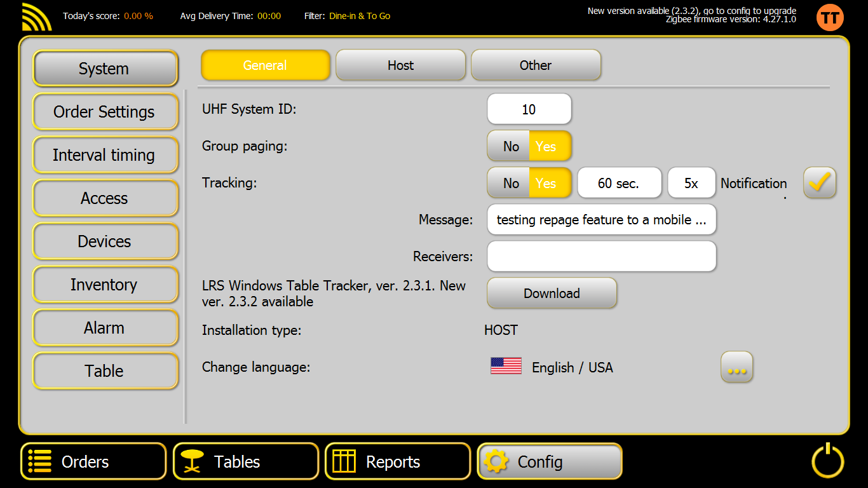Open the Inventory section
This screenshot has height=488, width=868.
click(105, 285)
